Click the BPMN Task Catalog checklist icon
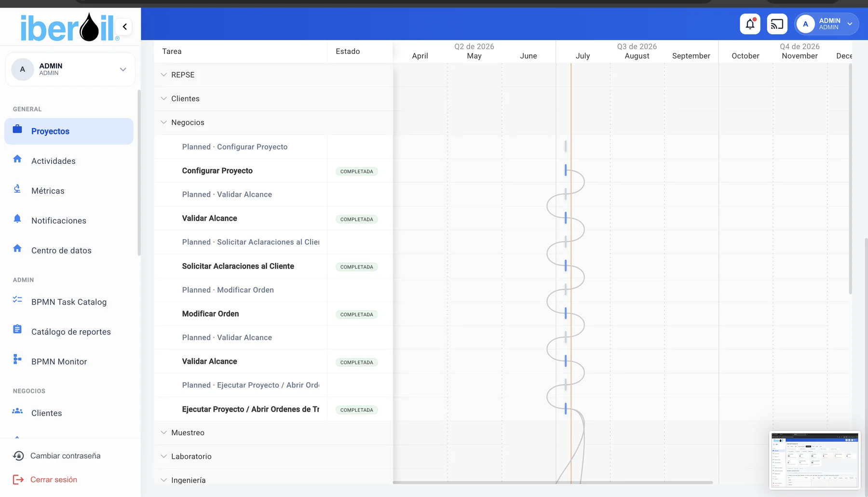Screen dimensions: 868x497 point(17,300)
